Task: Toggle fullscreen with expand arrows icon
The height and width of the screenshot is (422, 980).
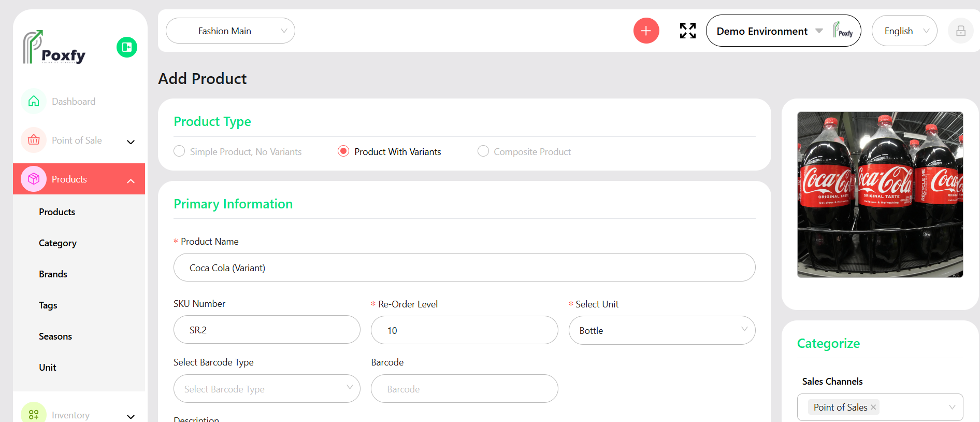Action: click(x=688, y=31)
